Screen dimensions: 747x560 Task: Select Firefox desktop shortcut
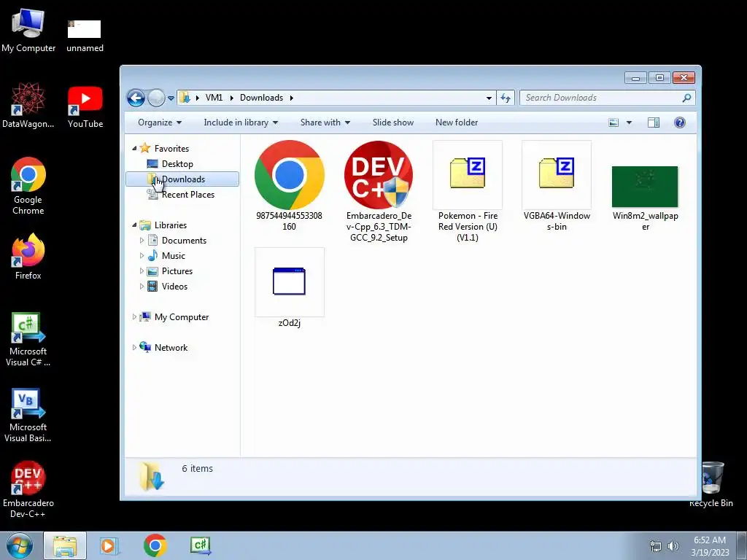click(x=28, y=256)
